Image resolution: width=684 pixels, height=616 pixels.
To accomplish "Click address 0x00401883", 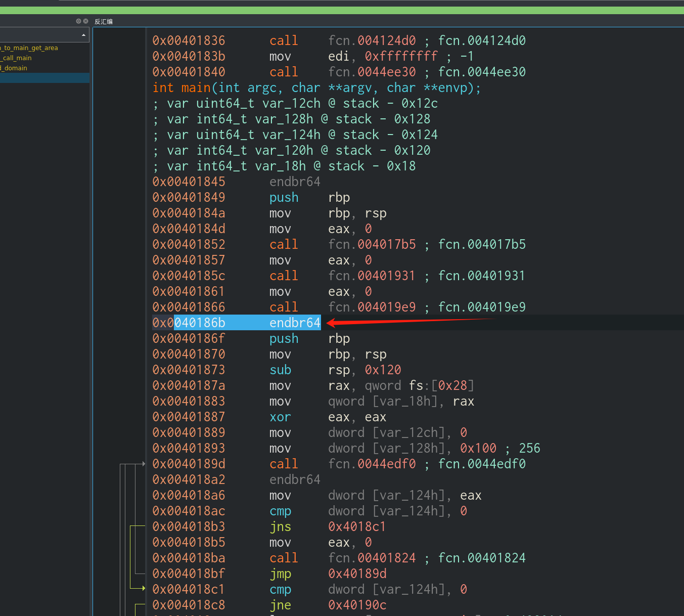I will click(x=189, y=401).
